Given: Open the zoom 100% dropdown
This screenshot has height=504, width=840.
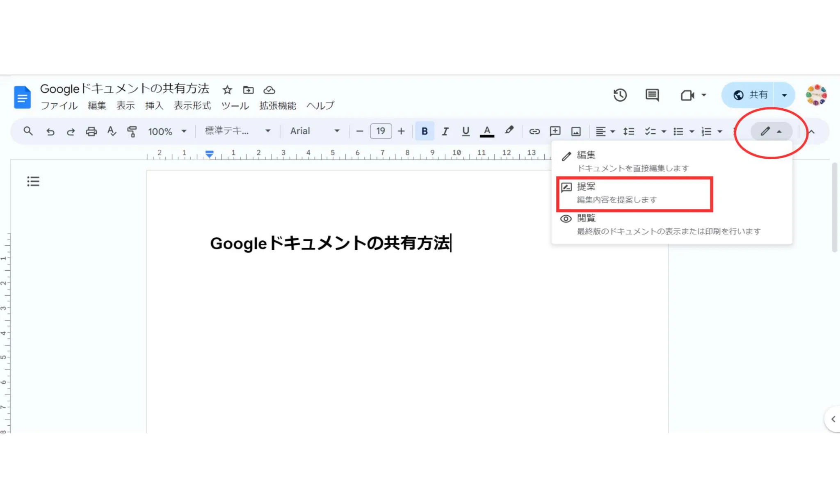Looking at the screenshot, I should click(167, 132).
